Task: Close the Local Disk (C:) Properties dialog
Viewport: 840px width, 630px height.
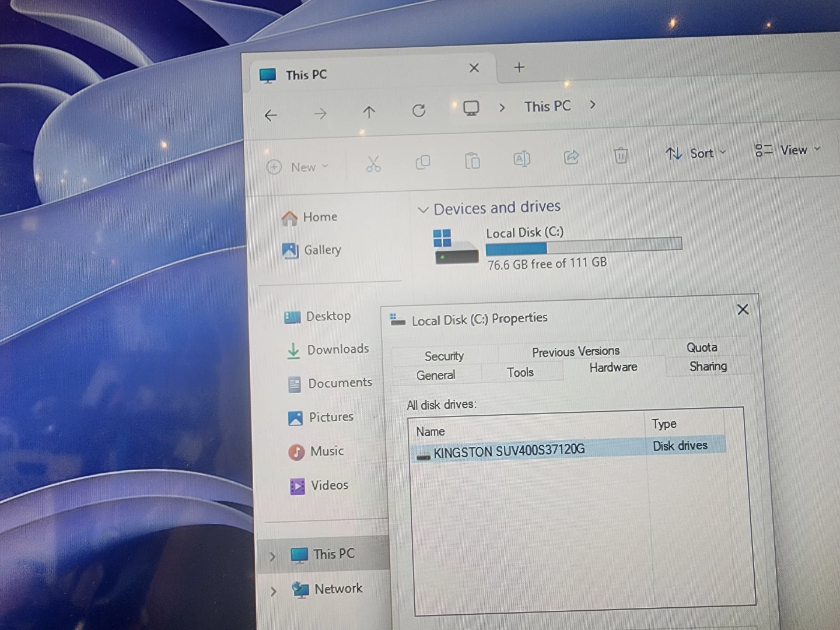Action: pyautogui.click(x=743, y=309)
